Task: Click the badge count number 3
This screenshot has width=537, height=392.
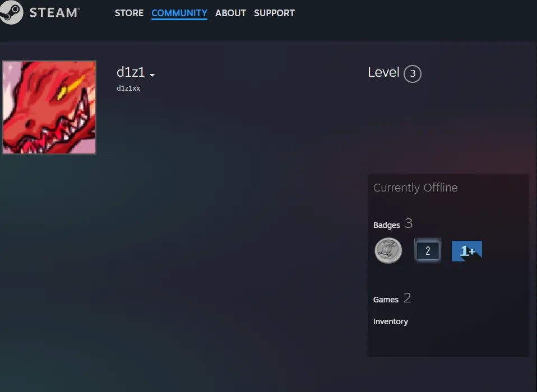Action: [x=409, y=223]
